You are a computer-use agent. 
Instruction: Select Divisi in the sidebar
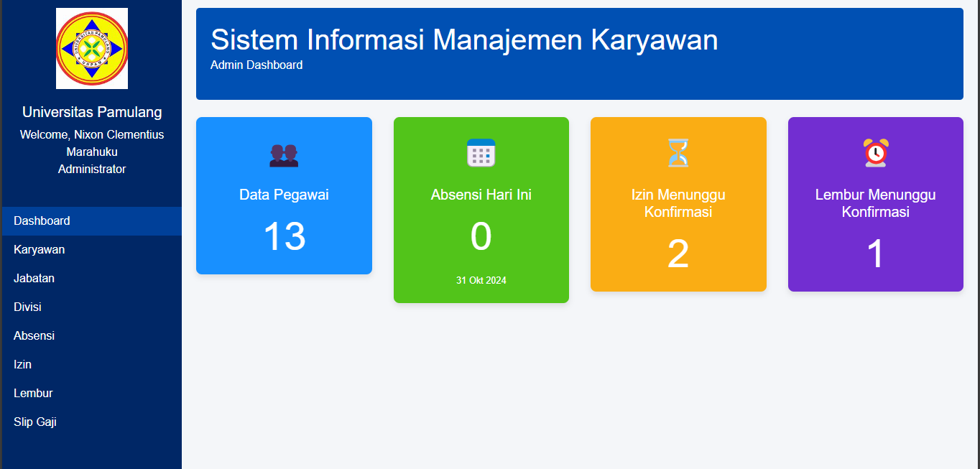coord(27,307)
